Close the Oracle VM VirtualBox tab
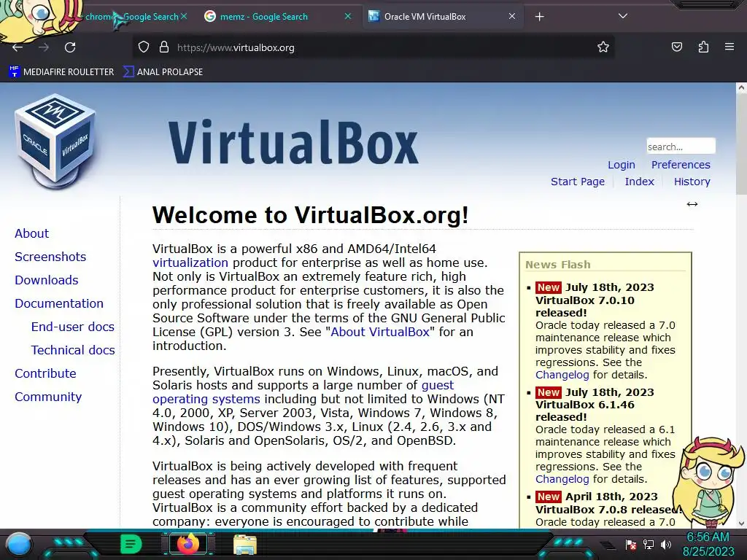747x560 pixels. [511, 16]
